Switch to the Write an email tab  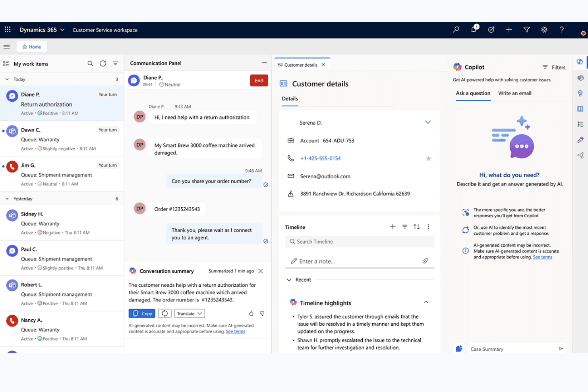515,93
